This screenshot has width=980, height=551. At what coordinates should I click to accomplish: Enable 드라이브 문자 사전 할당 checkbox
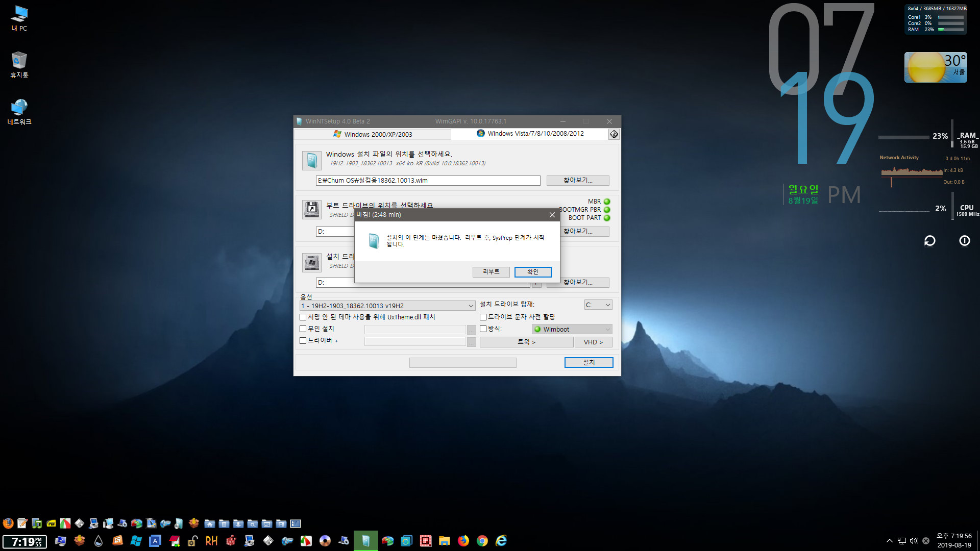pyautogui.click(x=483, y=317)
